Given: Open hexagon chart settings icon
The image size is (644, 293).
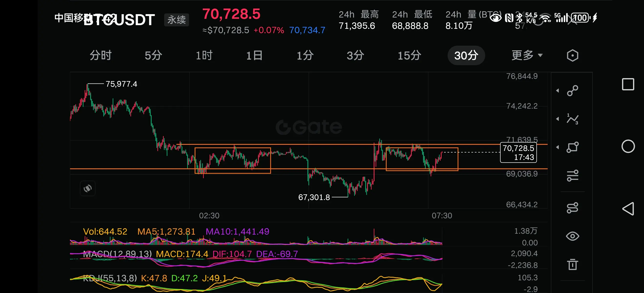Looking at the screenshot, I should tap(572, 55).
